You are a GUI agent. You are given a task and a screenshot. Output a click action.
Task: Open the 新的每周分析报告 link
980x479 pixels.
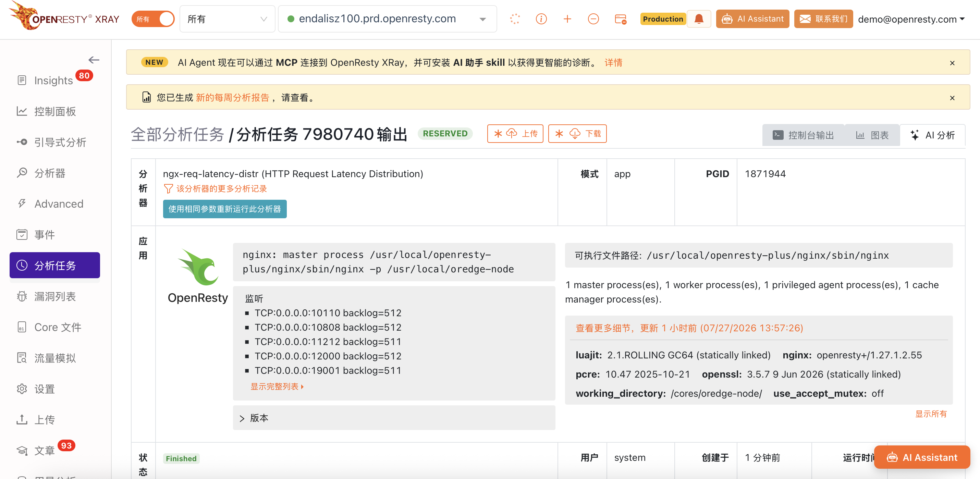pyautogui.click(x=232, y=97)
